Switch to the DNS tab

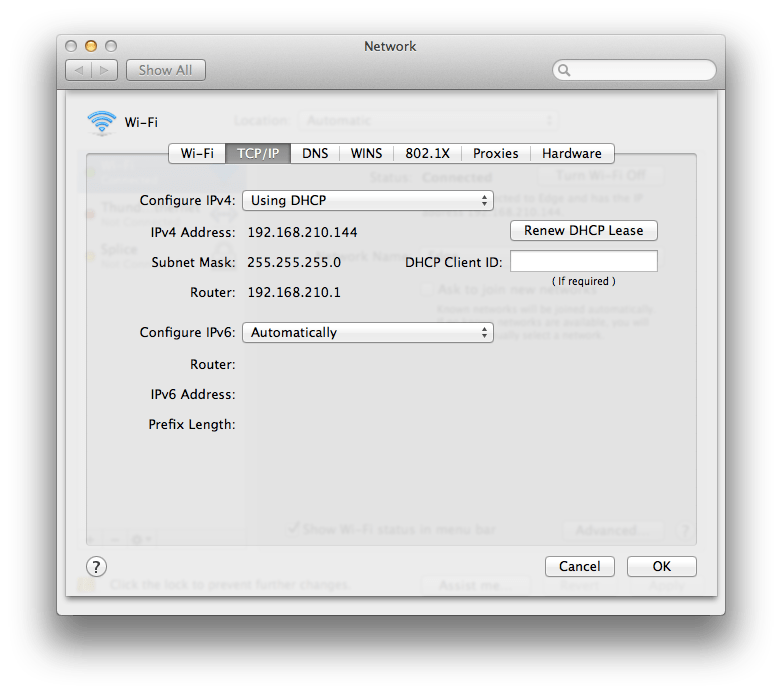click(x=315, y=153)
